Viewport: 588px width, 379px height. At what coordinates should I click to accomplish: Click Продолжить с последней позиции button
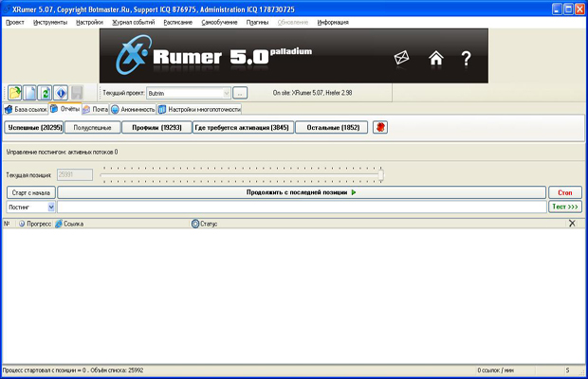coord(302,192)
